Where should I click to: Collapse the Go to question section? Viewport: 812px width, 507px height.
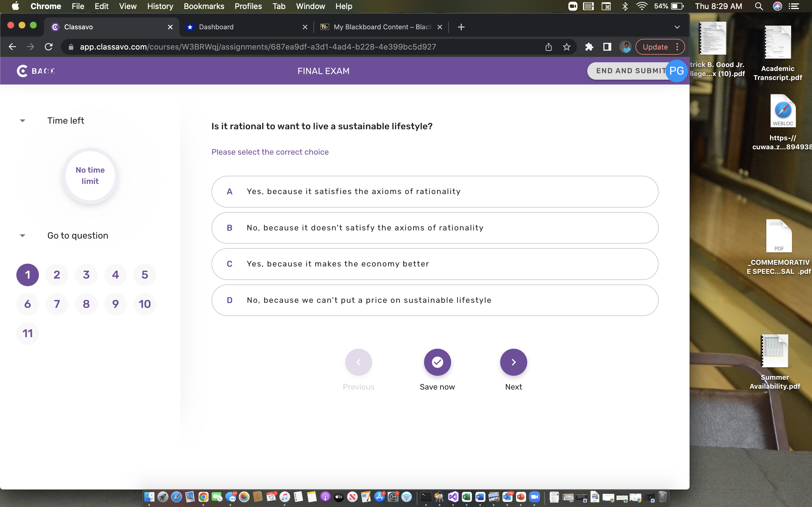[22, 235]
